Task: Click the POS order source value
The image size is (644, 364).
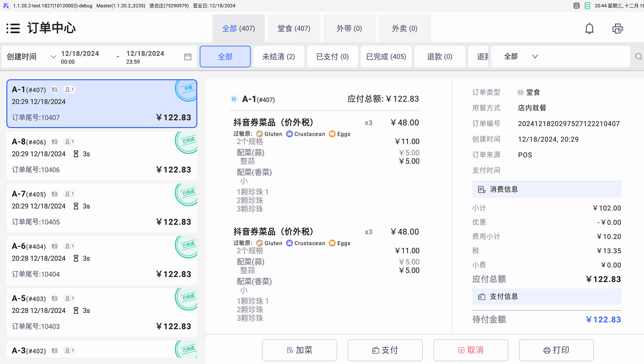Action: (x=525, y=155)
